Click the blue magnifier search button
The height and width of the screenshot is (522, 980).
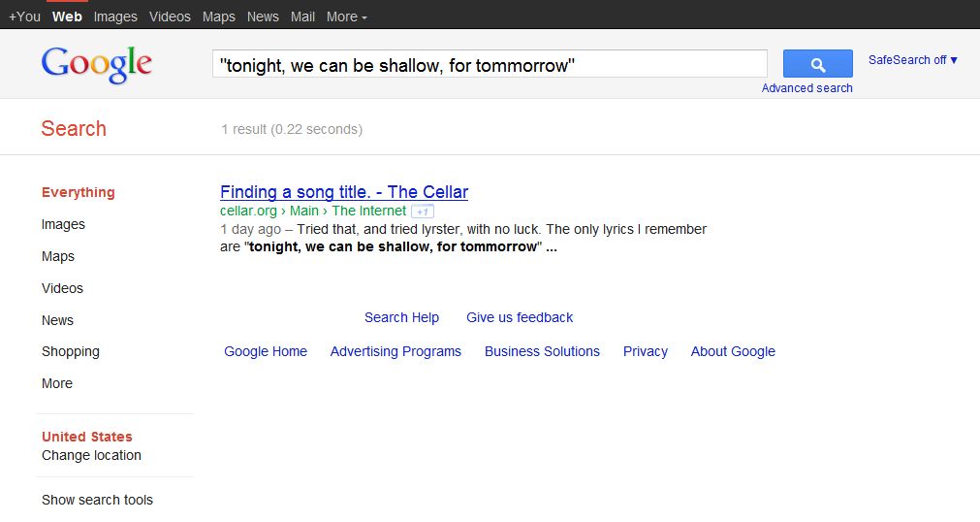click(x=817, y=64)
